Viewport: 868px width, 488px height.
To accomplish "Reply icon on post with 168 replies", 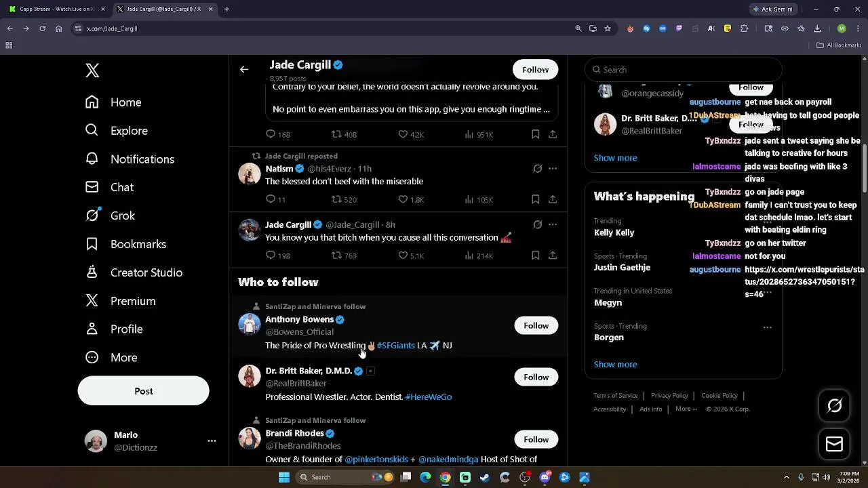I will [x=271, y=134].
